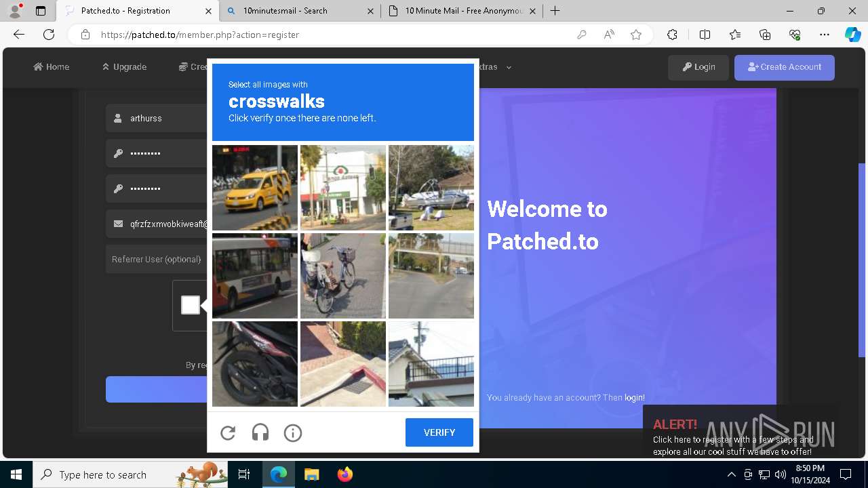Open the Home navigation link

point(52,66)
